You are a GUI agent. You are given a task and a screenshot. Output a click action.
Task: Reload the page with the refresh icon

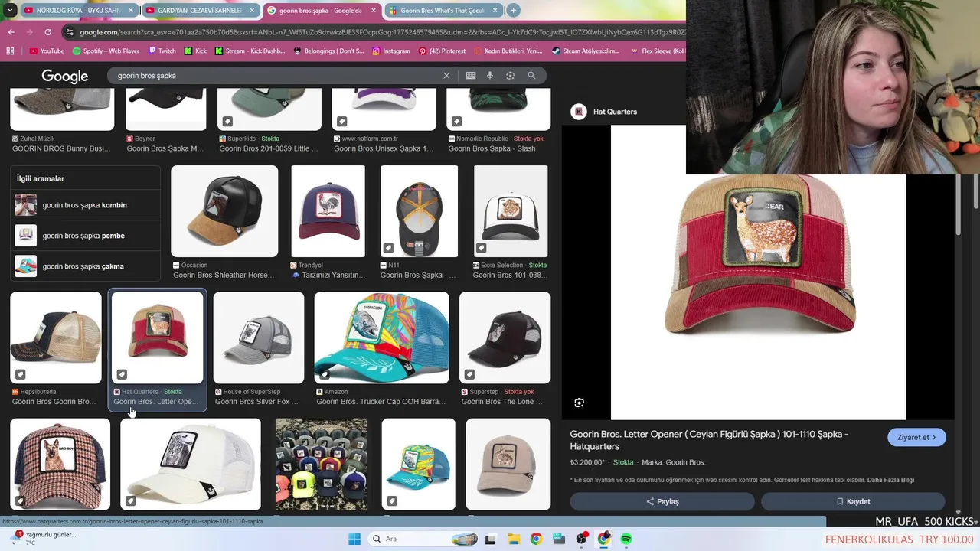(x=47, y=32)
